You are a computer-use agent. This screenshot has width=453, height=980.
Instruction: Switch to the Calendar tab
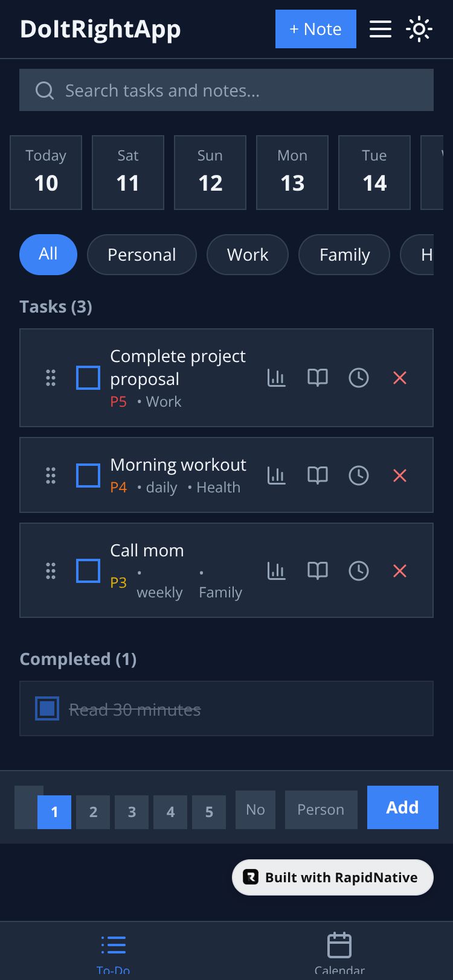click(339, 952)
